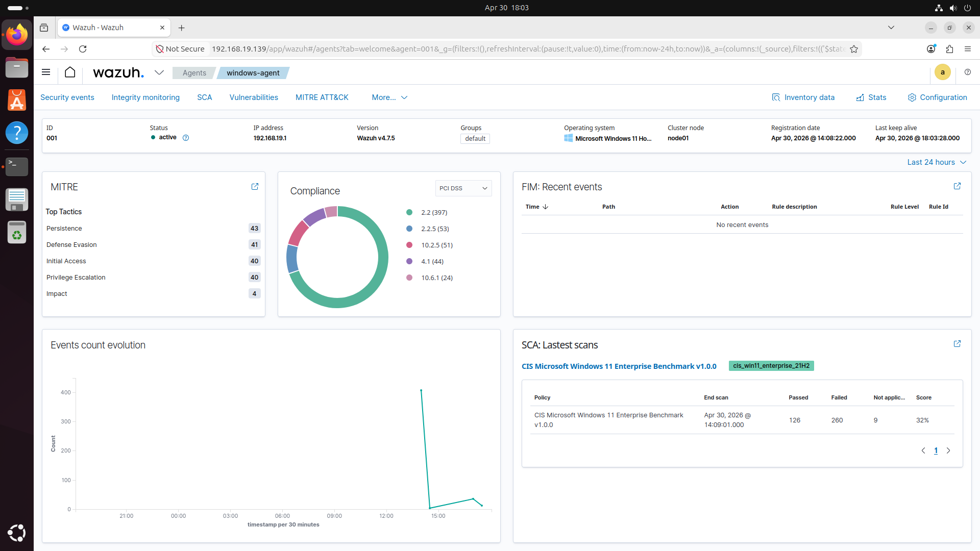Bookmark this page with the star
Screen dimensions: 980x551
coord(854,49)
